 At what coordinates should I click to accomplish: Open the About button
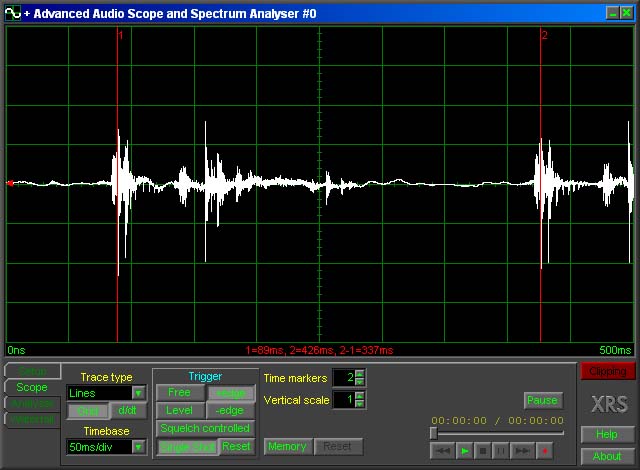tap(607, 456)
